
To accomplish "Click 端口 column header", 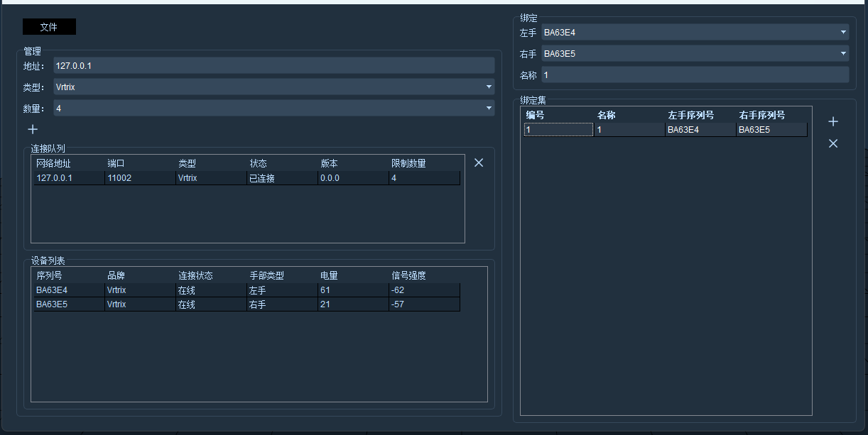I will click(116, 163).
